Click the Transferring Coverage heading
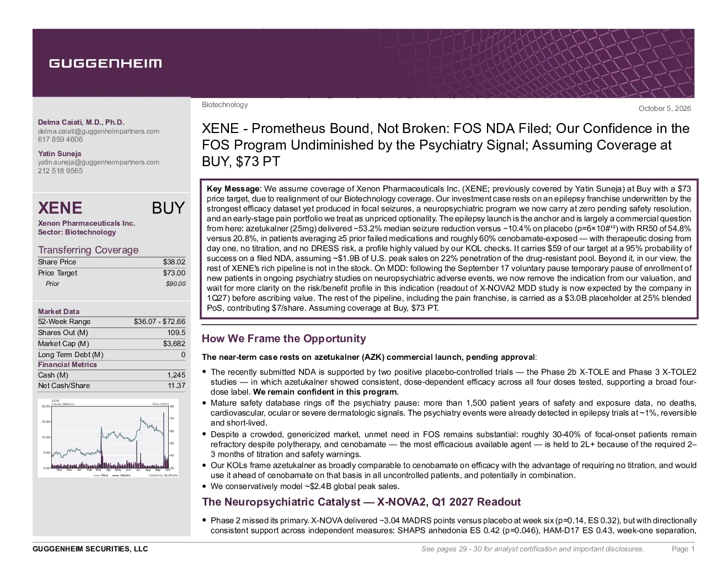Viewport: 728px width, 563px height. pyautogui.click(x=88, y=250)
